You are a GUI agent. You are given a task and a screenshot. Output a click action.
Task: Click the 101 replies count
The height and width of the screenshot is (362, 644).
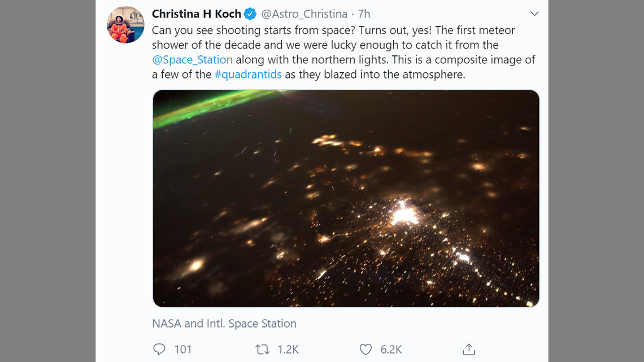pyautogui.click(x=183, y=350)
